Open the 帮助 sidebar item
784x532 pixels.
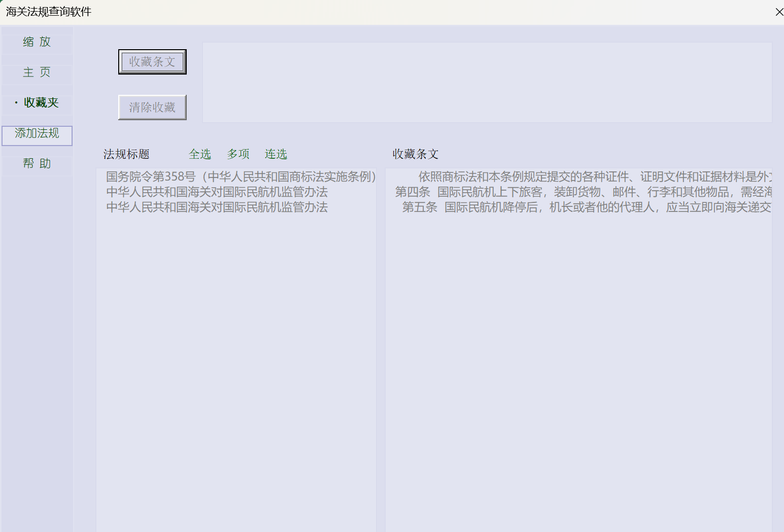pos(37,164)
